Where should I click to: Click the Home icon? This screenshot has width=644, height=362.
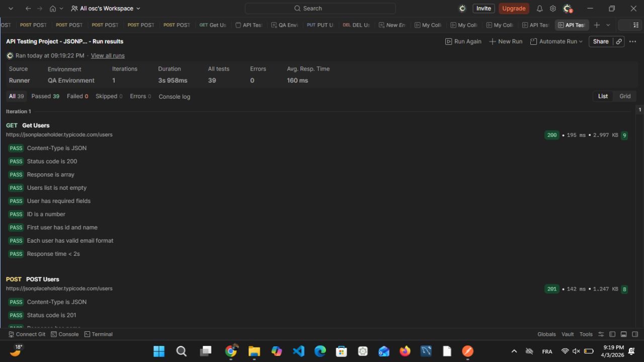[53, 9]
